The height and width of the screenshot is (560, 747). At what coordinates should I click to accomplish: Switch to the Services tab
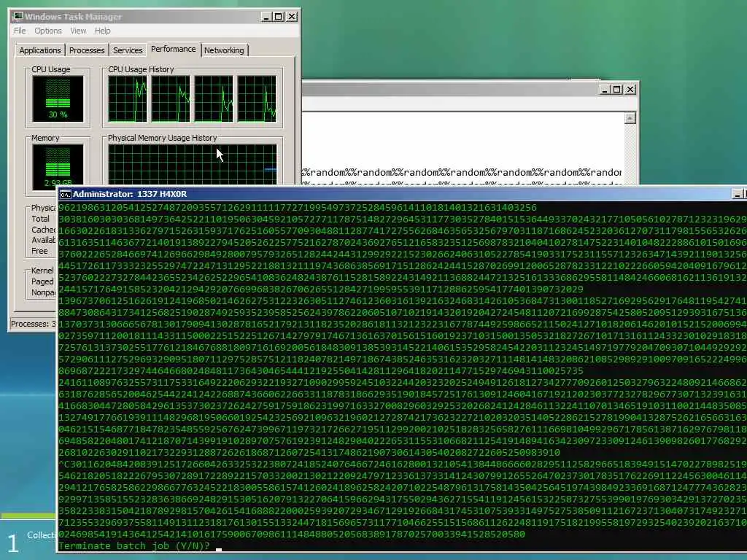point(128,50)
